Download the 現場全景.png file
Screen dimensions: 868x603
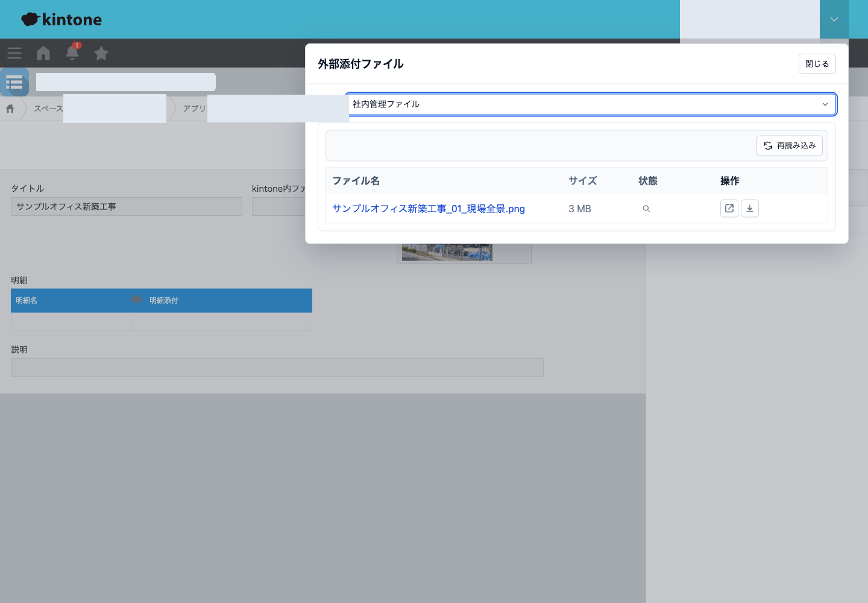750,209
